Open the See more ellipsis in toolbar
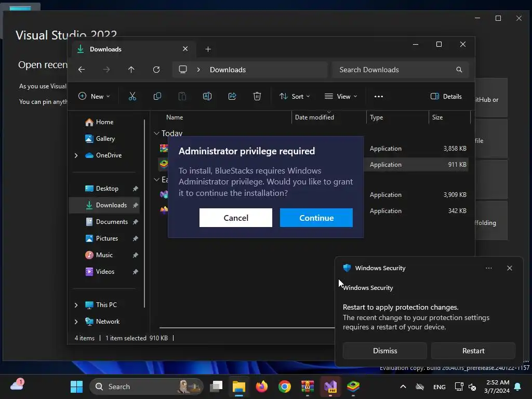The height and width of the screenshot is (399, 532). point(379,96)
